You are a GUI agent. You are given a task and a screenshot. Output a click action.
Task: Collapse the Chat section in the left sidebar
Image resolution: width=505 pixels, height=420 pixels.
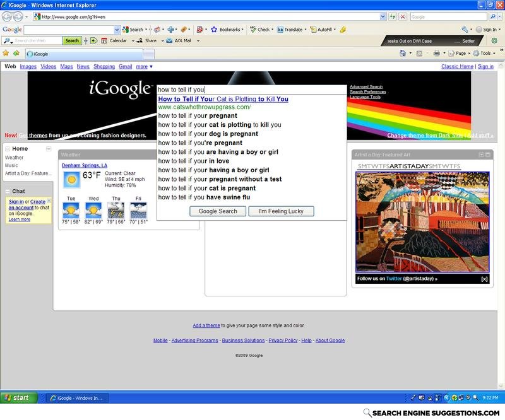(x=8, y=191)
